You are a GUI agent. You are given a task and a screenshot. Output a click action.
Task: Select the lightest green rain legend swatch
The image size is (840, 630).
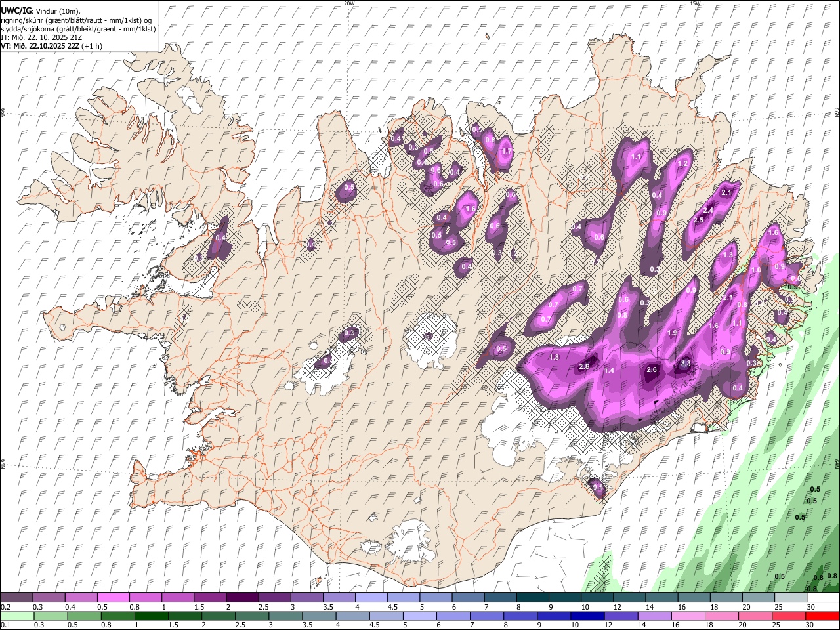pos(16,616)
